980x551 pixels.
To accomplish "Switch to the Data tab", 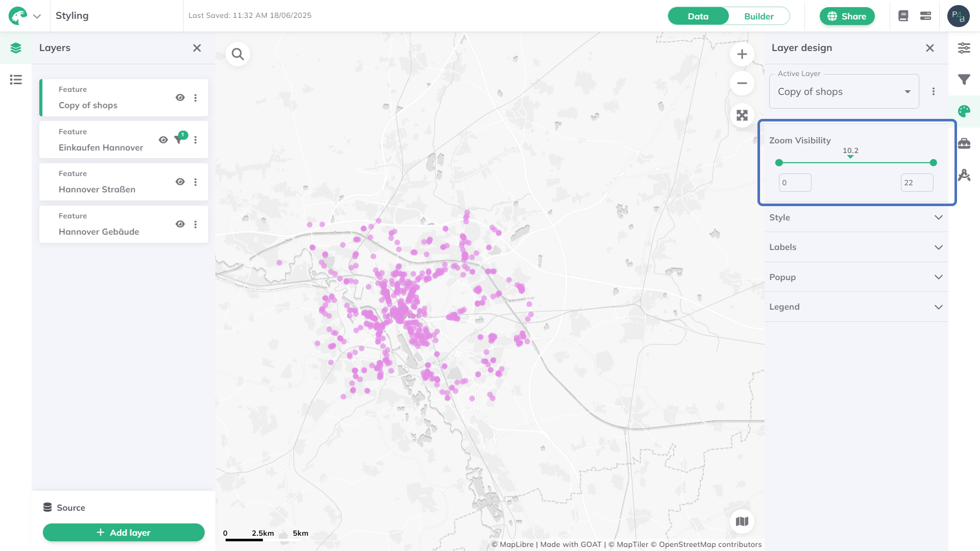I will [x=698, y=16].
